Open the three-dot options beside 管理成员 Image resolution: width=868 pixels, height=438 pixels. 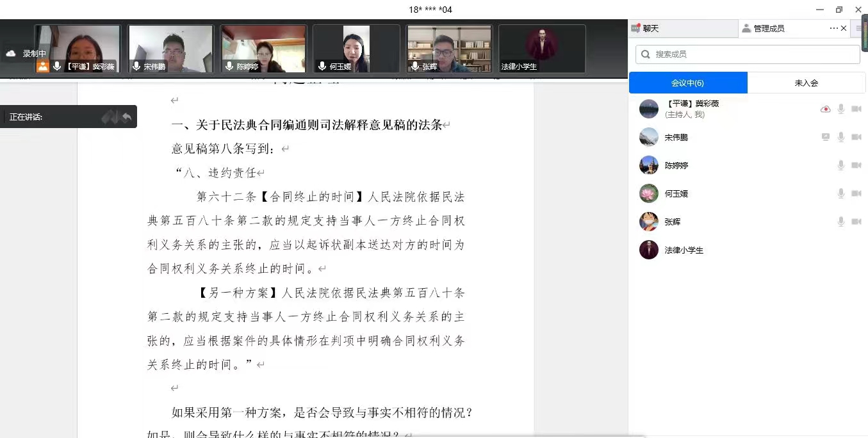click(x=833, y=28)
